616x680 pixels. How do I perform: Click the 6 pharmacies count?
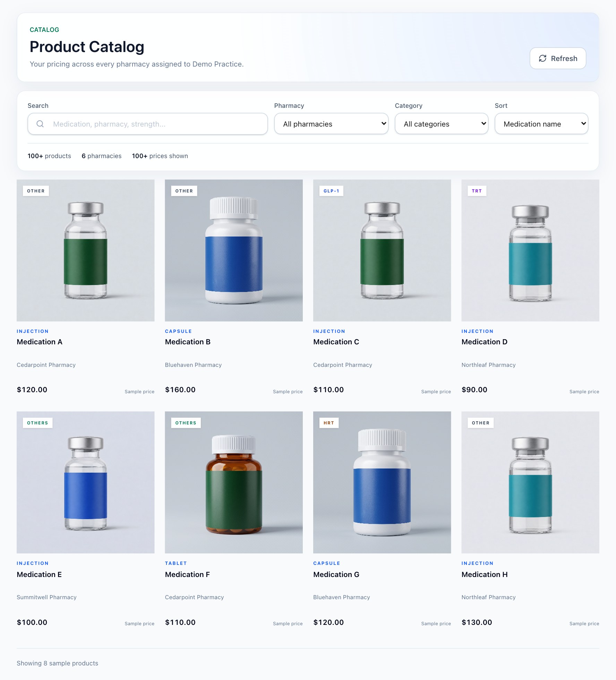102,156
